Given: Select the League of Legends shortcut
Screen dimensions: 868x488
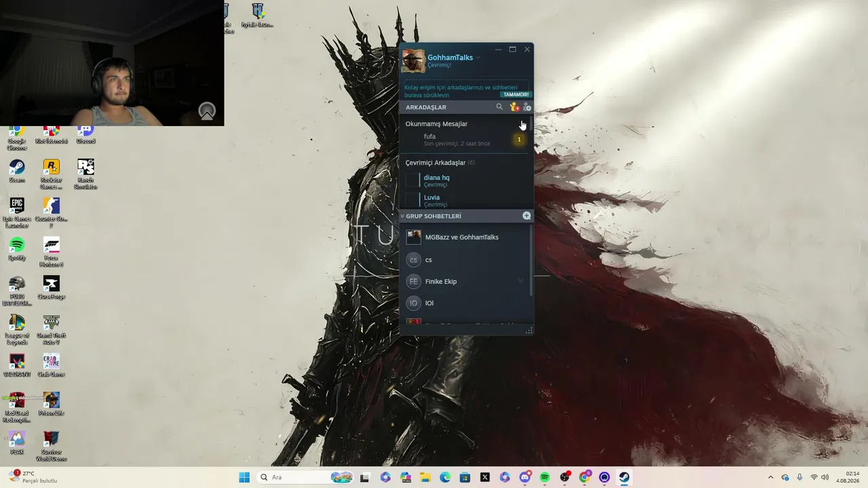Looking at the screenshot, I should pyautogui.click(x=17, y=330).
